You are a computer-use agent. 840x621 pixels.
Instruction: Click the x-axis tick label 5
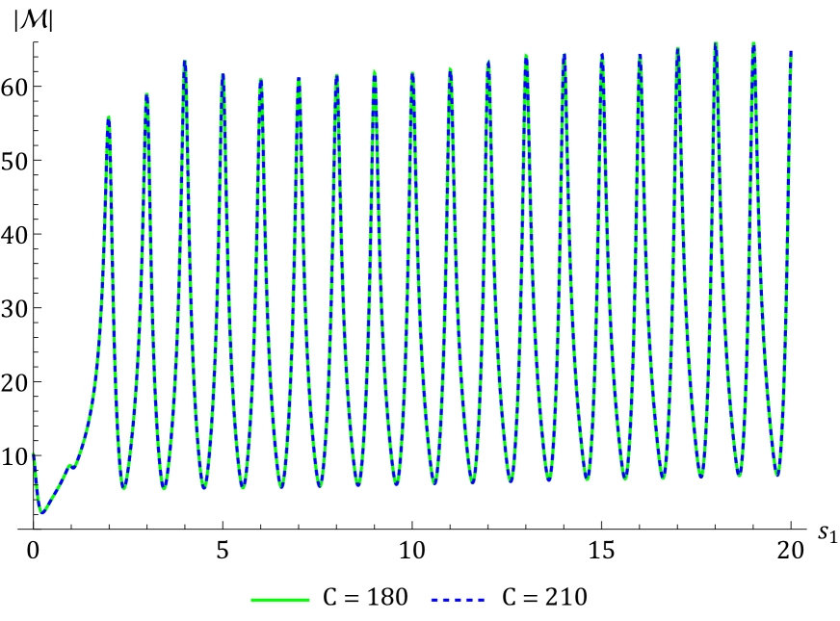pyautogui.click(x=223, y=551)
